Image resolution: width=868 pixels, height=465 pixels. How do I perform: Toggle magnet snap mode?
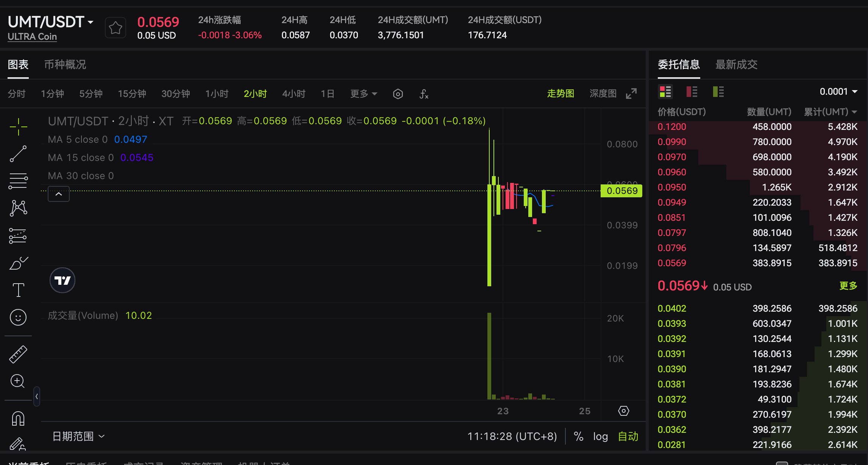[x=18, y=418]
